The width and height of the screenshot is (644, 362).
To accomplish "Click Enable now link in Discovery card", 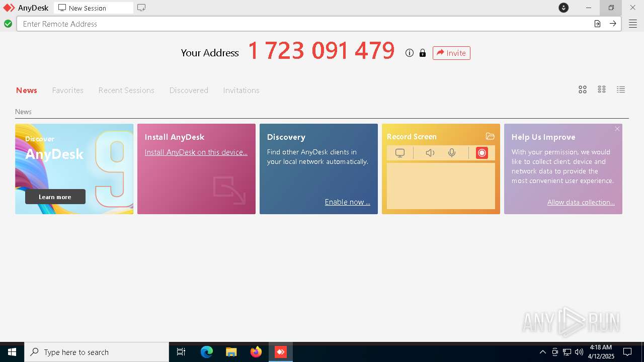I will point(348,202).
